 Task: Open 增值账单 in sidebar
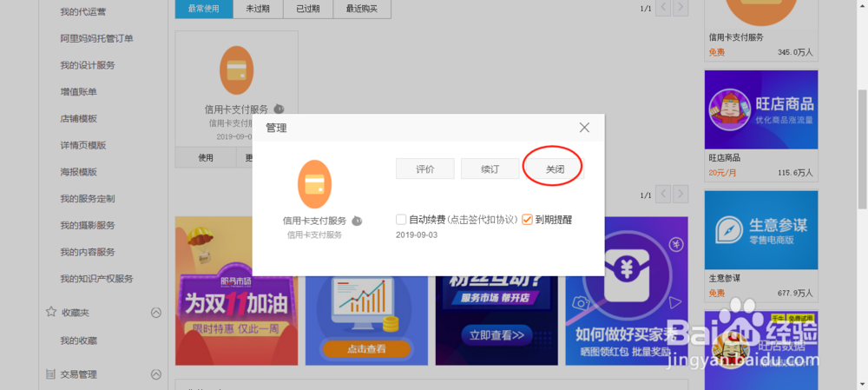pyautogui.click(x=79, y=91)
